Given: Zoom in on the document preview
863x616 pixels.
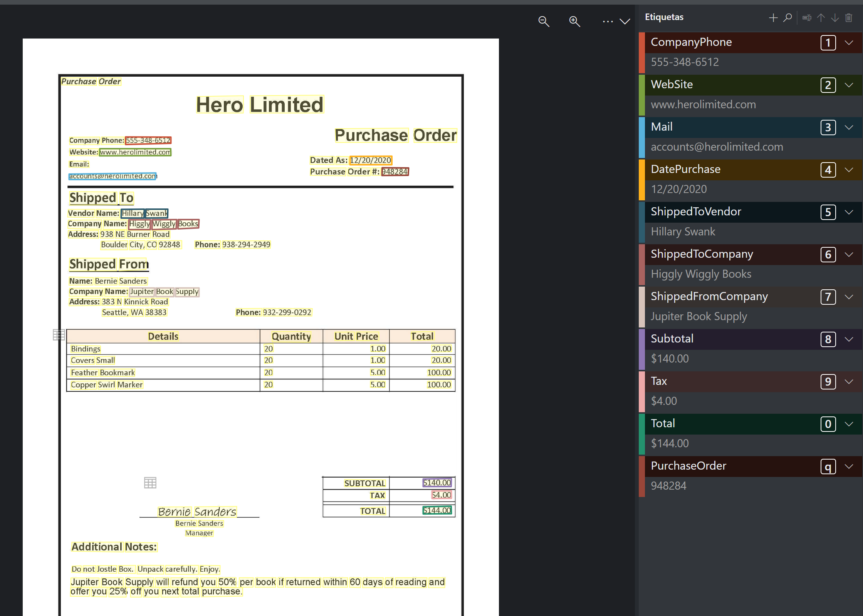Looking at the screenshot, I should (x=574, y=22).
